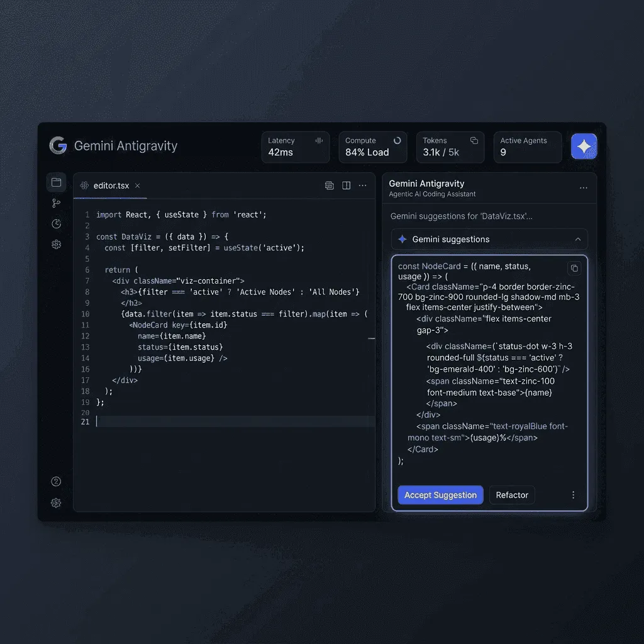The height and width of the screenshot is (644, 644).
Task: Select the editor.tsx tab
Action: [110, 186]
